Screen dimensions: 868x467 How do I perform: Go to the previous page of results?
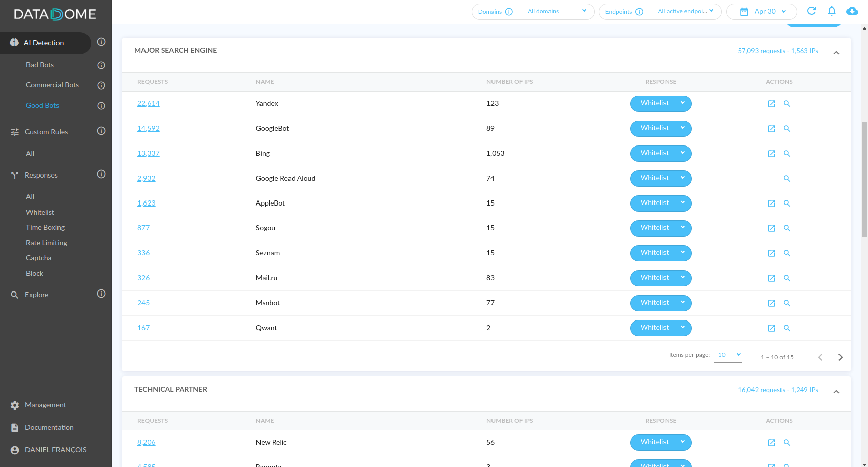pyautogui.click(x=820, y=357)
